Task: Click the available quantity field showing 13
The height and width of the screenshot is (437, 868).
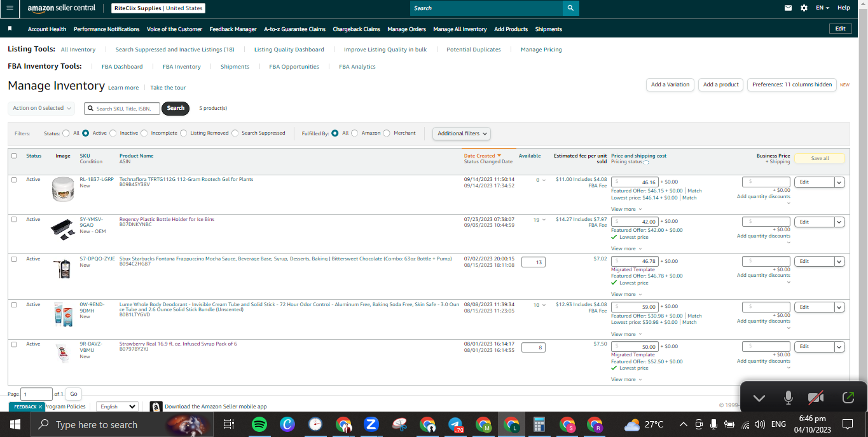Action: [533, 262]
